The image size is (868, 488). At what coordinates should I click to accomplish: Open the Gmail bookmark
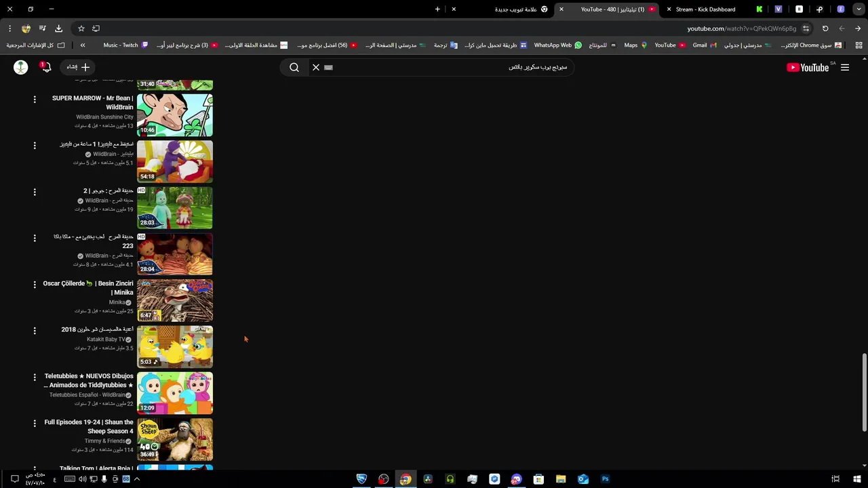click(x=704, y=45)
